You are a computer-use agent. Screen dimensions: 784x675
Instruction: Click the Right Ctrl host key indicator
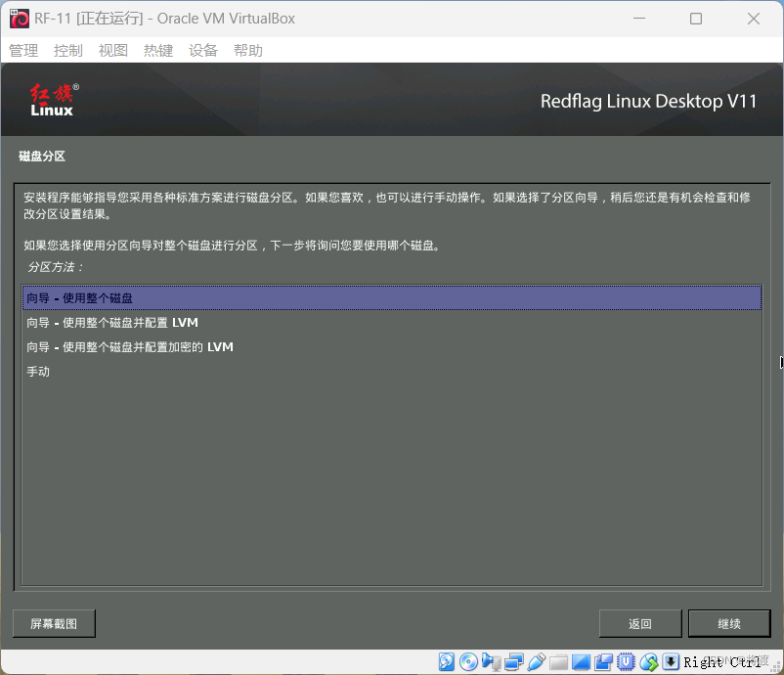point(722,662)
